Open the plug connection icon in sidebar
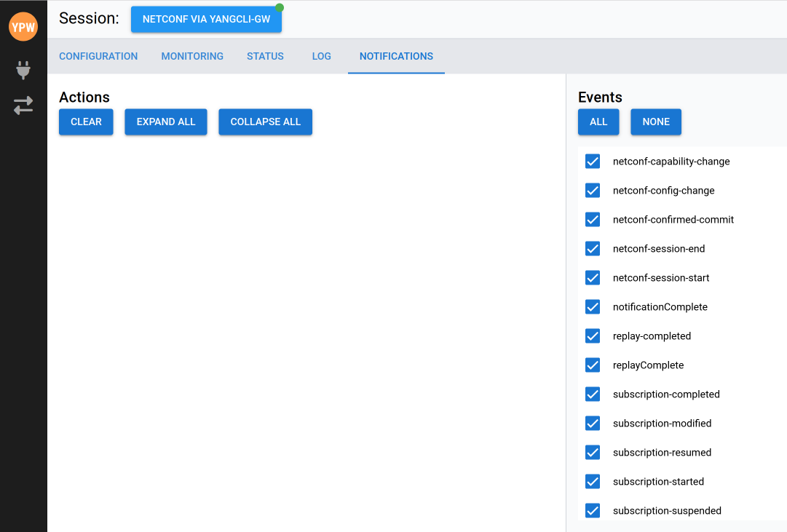Viewport: 787px width, 532px height. coord(23,70)
